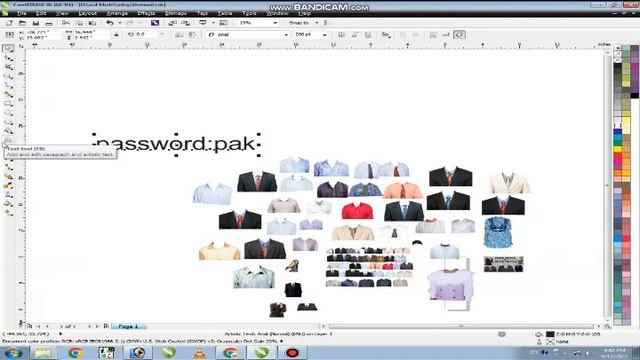Select the Polygon tool
The image size is (640, 360).
click(8, 122)
